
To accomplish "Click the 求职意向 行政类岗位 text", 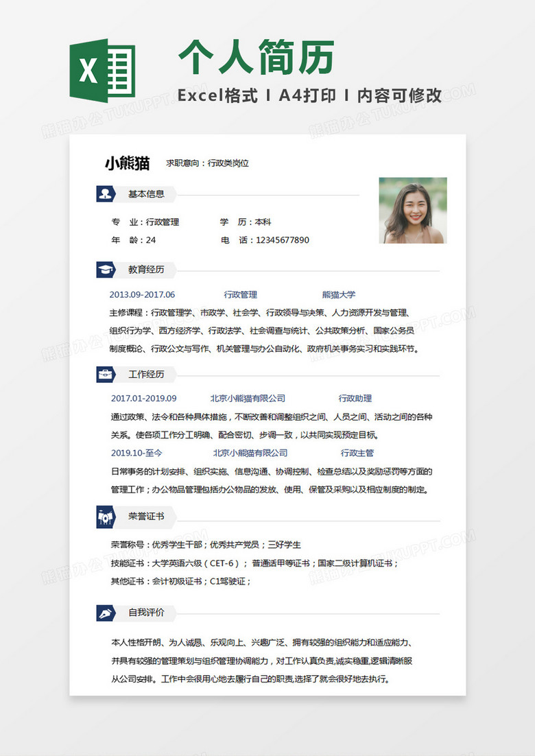I will click(207, 163).
